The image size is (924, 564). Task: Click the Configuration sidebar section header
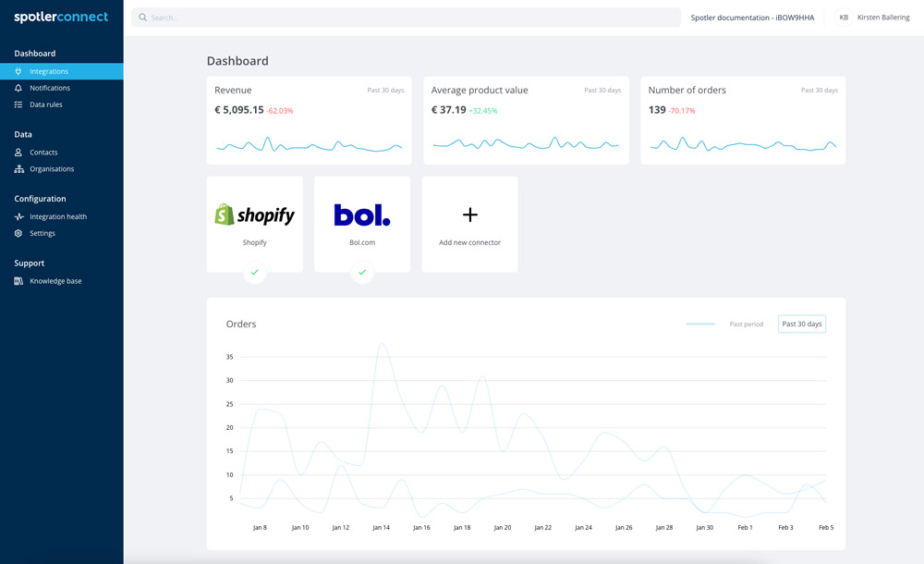40,199
